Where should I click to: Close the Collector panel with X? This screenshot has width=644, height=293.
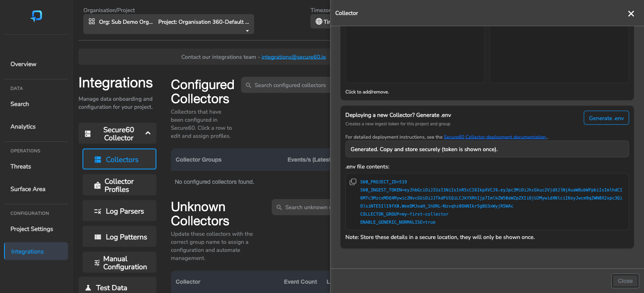point(631,14)
